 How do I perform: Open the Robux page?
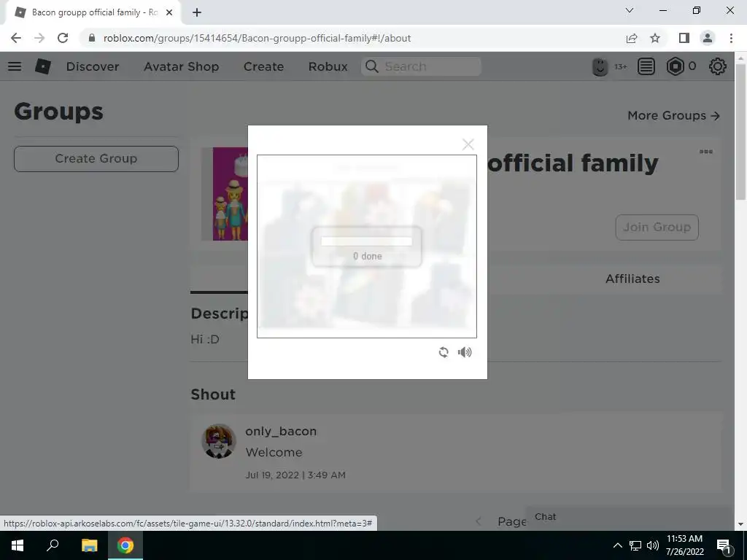328,66
